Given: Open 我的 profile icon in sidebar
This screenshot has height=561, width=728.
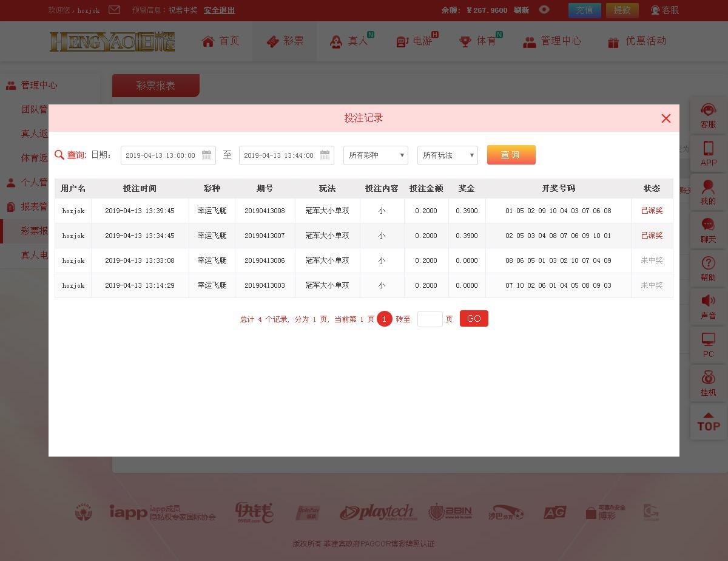Looking at the screenshot, I should click(x=708, y=192).
